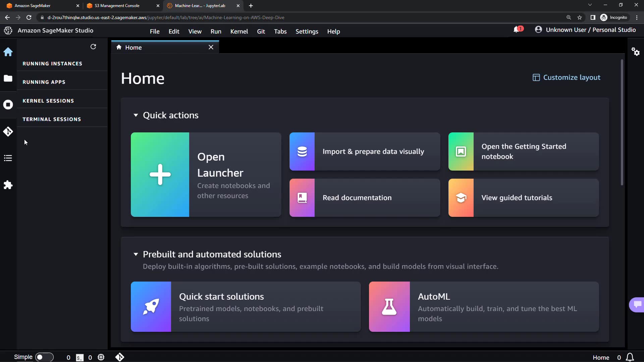
Task: Click the vertical scrollbar on Home page
Action: click(622, 122)
